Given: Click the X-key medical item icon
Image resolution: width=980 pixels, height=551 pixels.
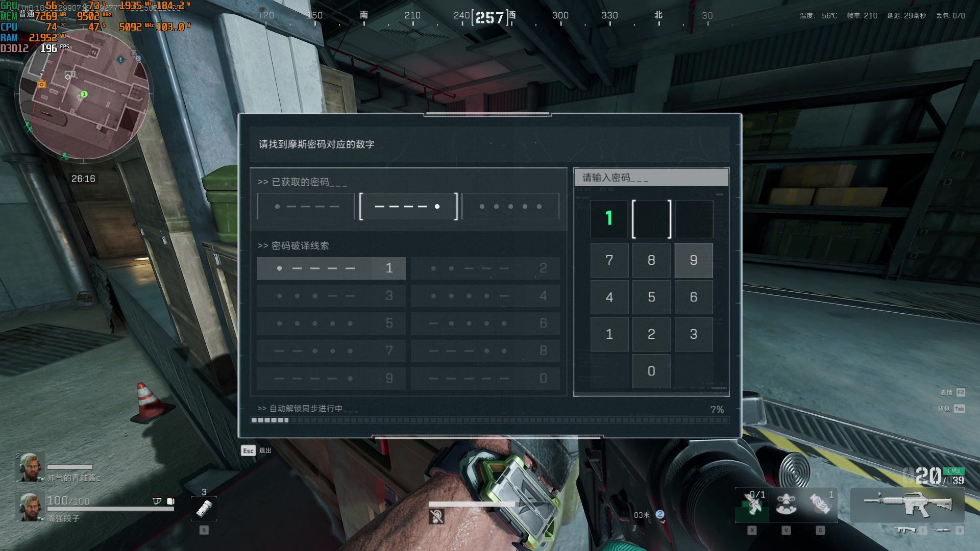Looking at the screenshot, I should 752,505.
